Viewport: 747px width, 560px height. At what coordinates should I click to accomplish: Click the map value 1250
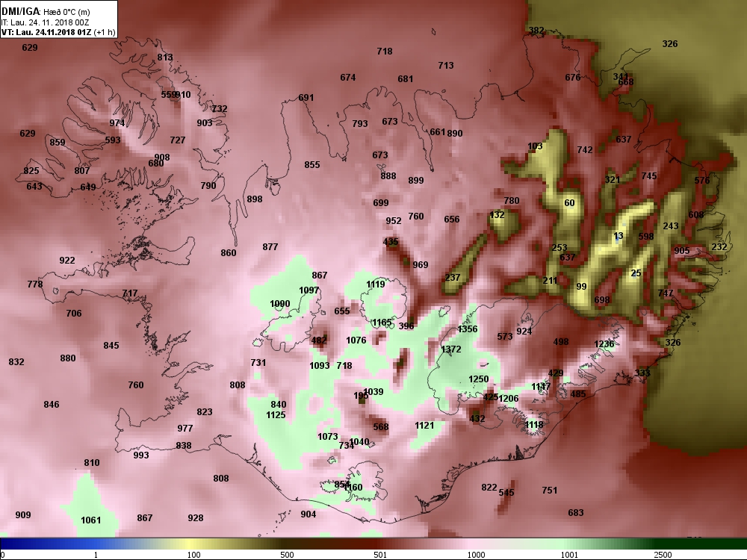click(x=479, y=379)
